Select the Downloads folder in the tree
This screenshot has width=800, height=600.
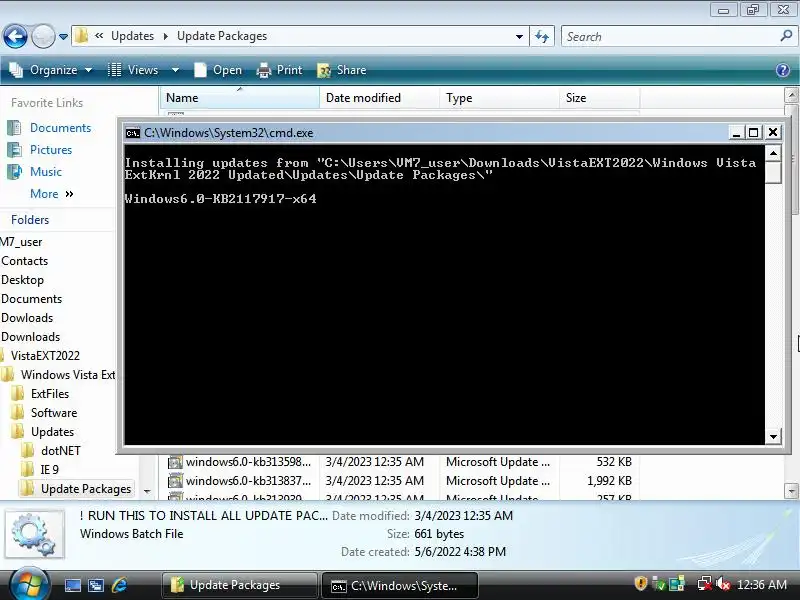point(31,337)
